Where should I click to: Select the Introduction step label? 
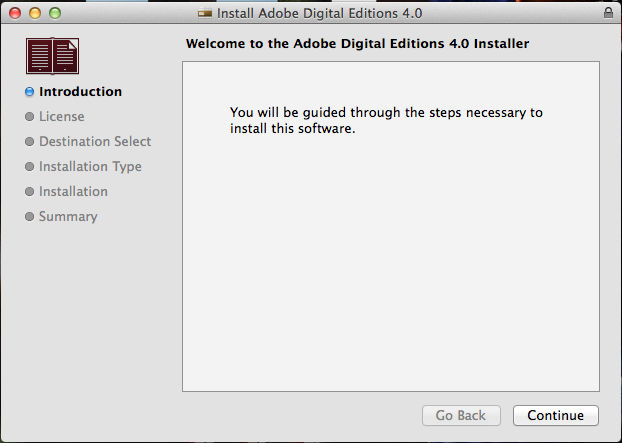(x=80, y=92)
